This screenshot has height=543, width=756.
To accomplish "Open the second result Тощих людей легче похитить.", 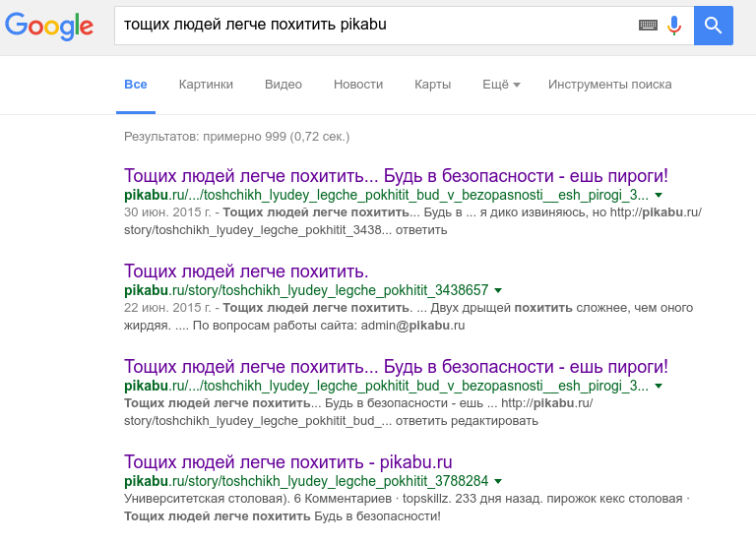I will (x=246, y=271).
